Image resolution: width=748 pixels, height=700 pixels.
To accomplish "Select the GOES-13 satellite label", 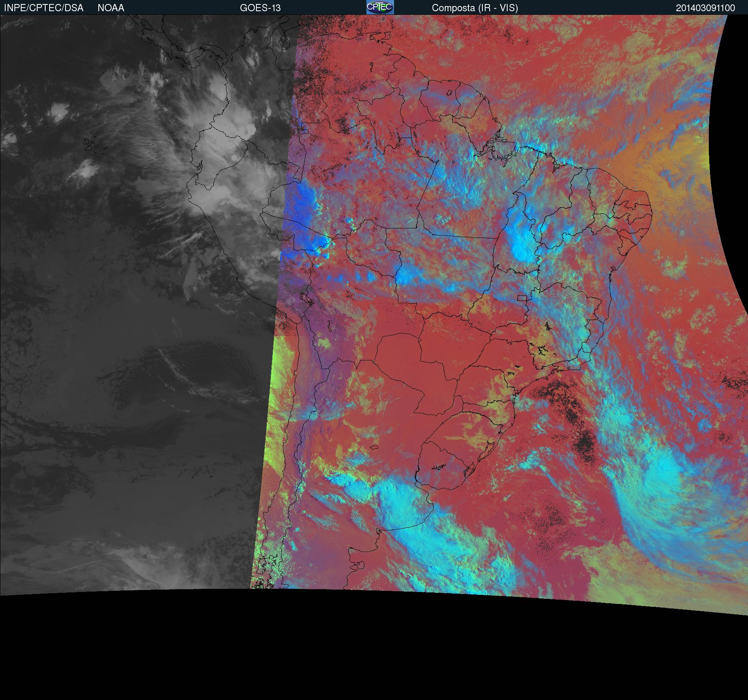I will [260, 8].
